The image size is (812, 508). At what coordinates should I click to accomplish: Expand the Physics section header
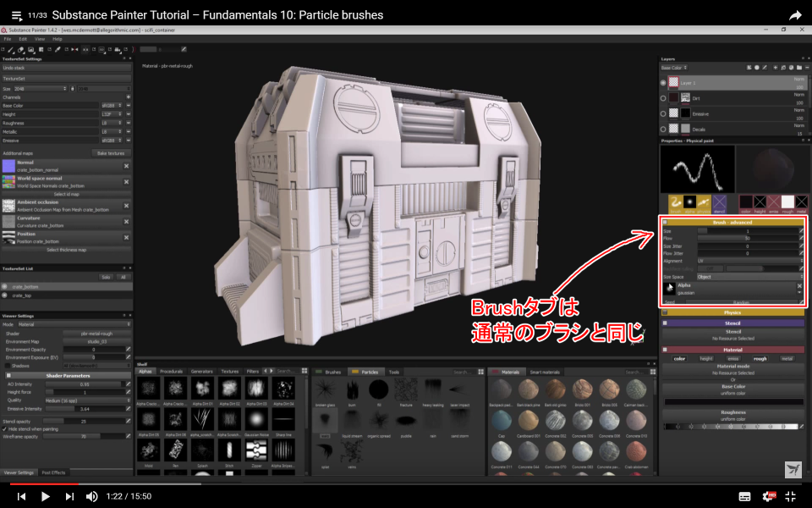(732, 312)
